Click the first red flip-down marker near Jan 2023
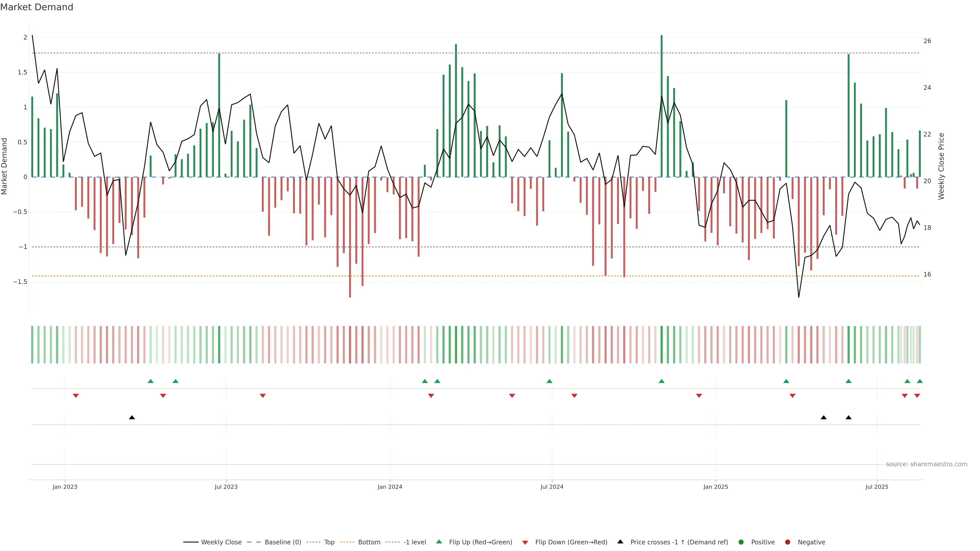 [76, 396]
